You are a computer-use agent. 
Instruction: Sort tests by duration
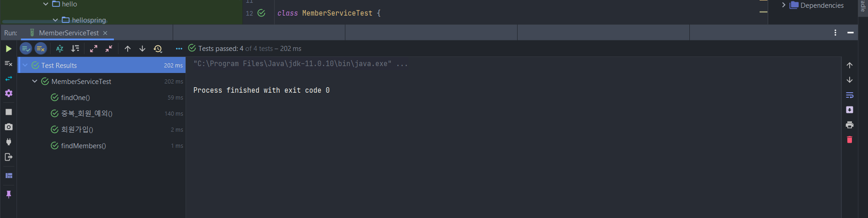point(75,49)
